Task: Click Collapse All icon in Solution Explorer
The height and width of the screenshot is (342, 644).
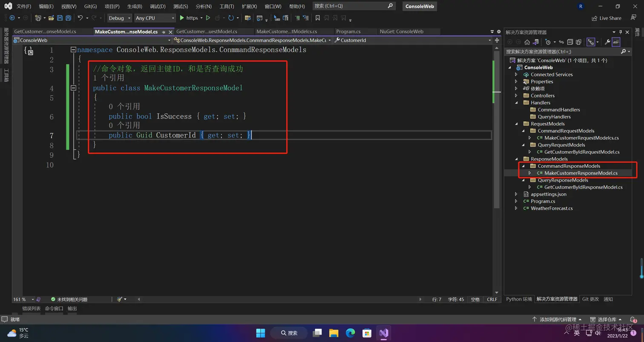Action: (x=570, y=42)
